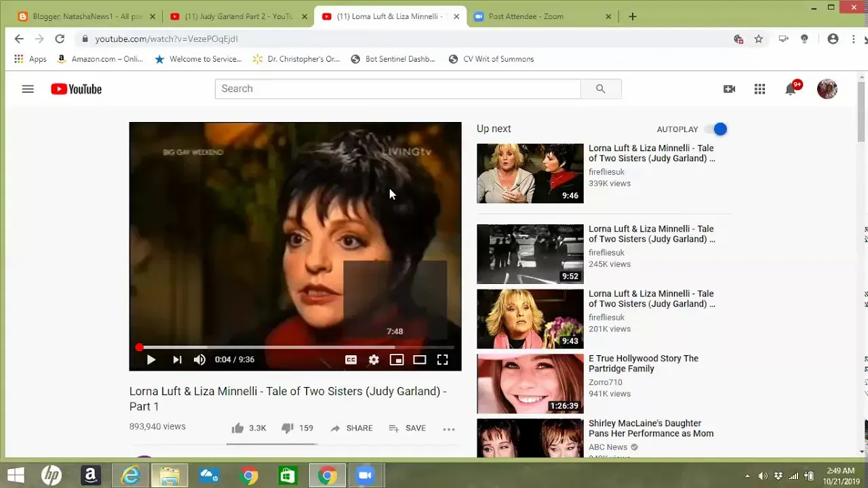Switch to the Judy Garland Part 2 tab
The image size is (868, 488).
point(237,16)
